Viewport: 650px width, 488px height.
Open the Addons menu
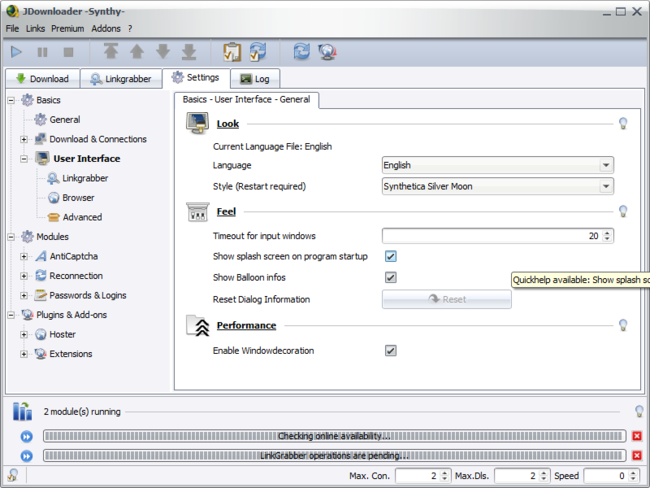pos(106,29)
